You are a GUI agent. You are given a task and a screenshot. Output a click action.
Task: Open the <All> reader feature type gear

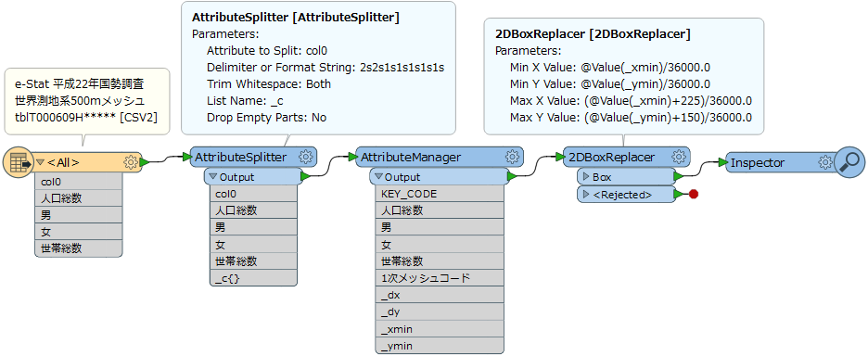click(x=131, y=162)
